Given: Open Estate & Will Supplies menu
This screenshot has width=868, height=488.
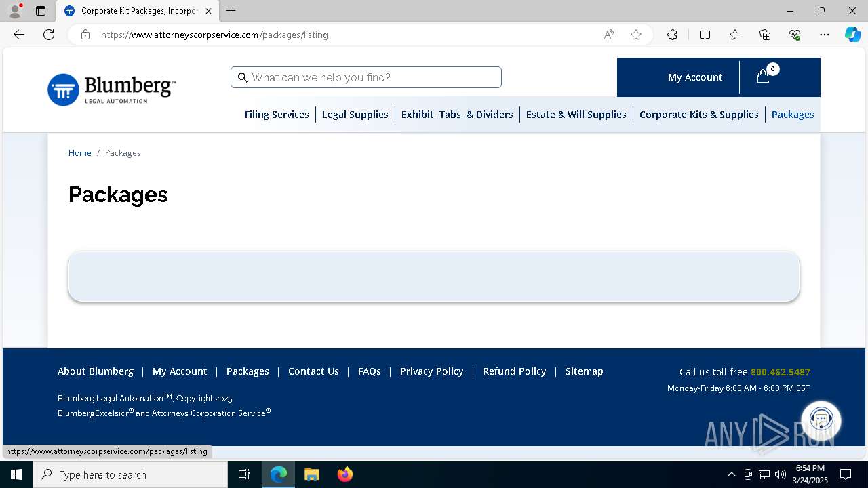Looking at the screenshot, I should click(576, 115).
